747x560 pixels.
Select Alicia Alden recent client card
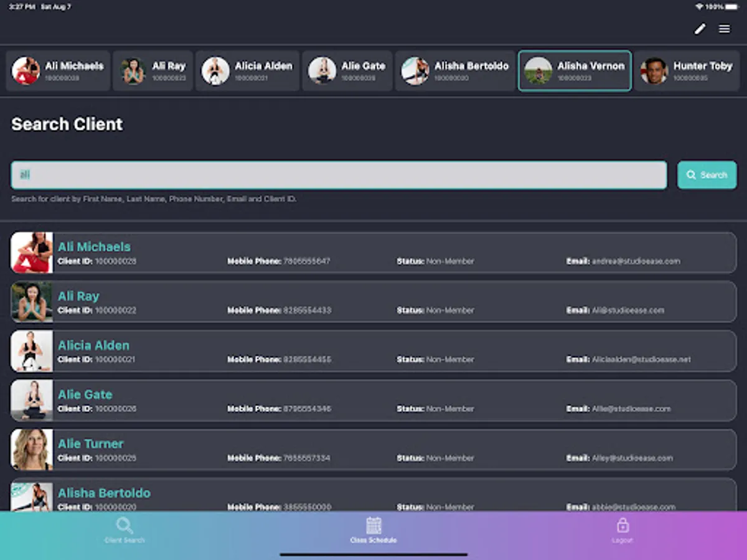(248, 71)
